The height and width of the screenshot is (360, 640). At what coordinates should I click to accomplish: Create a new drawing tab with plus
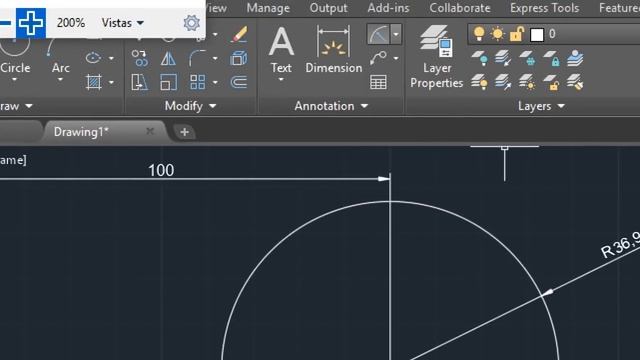[x=184, y=132]
